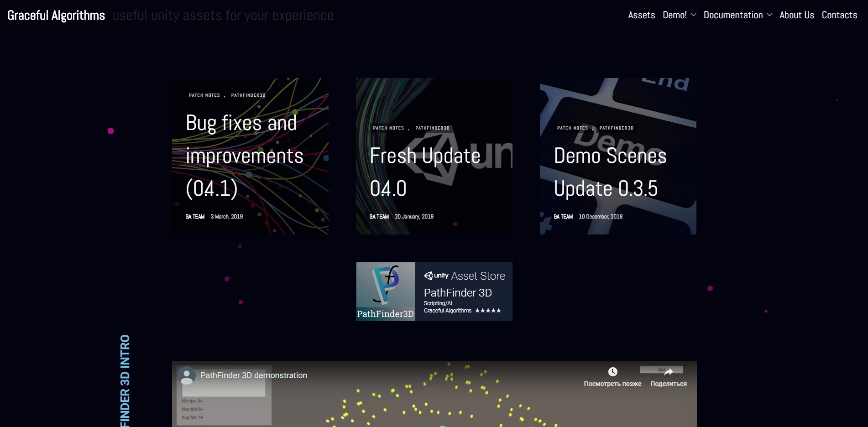
Task: Open the 'Demo Scenes Update 0.3.5' post
Action: click(x=610, y=172)
